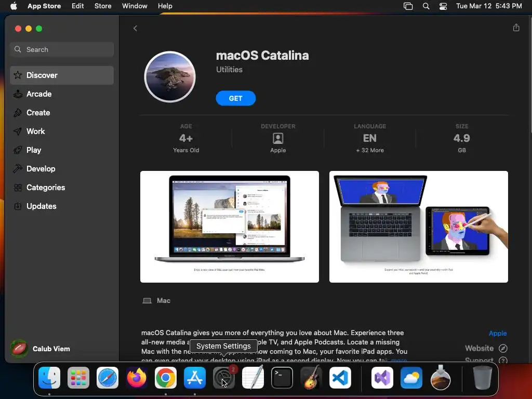Click the '4.9' size value
532x399 pixels.
tap(462, 138)
